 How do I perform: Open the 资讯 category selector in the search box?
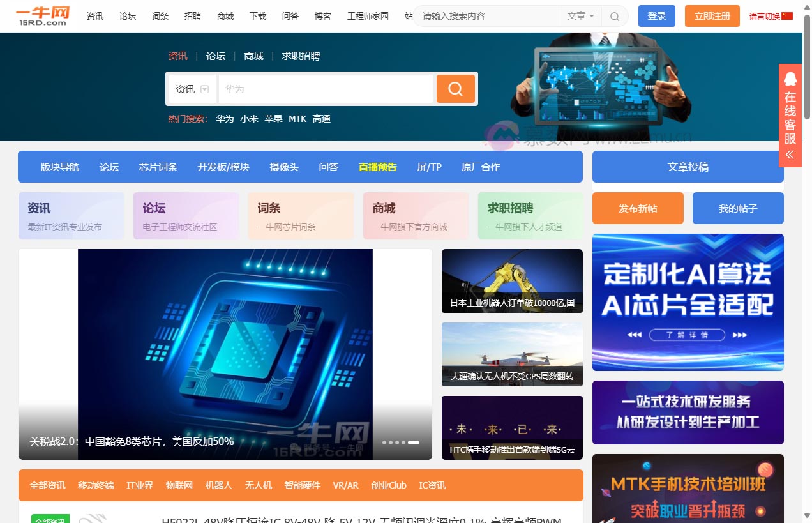pyautogui.click(x=191, y=89)
